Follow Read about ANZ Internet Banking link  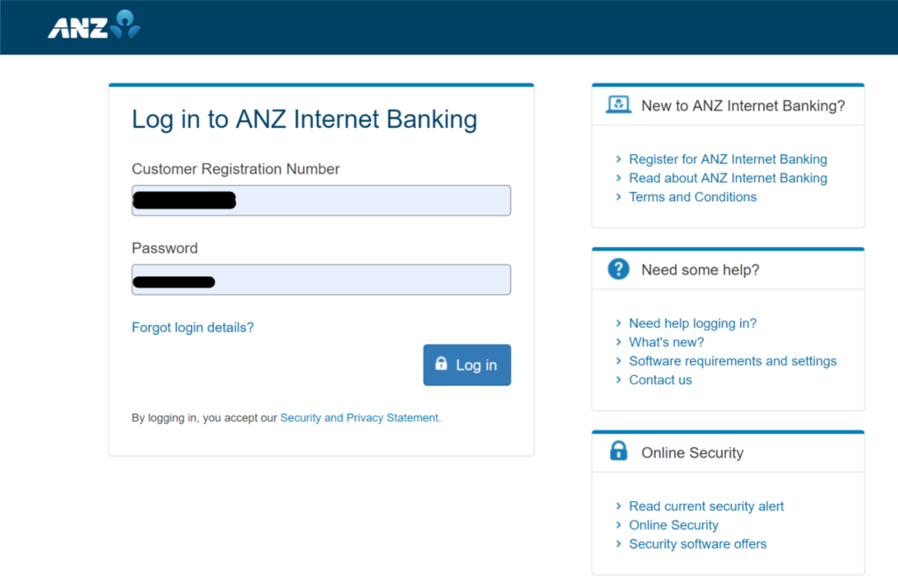click(x=728, y=178)
